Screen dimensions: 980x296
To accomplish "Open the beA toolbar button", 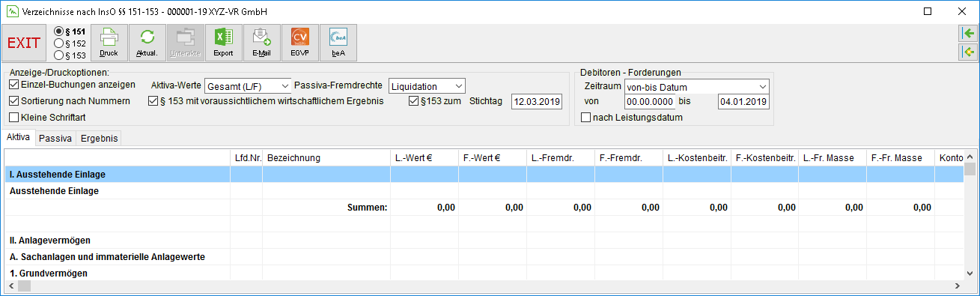I will click(x=338, y=43).
